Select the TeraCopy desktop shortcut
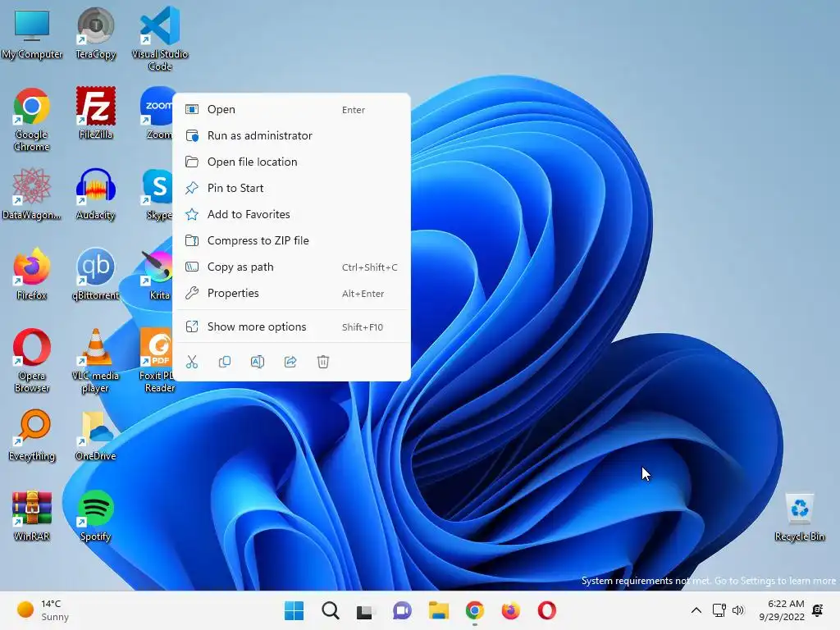This screenshot has height=630, width=840. pyautogui.click(x=95, y=34)
